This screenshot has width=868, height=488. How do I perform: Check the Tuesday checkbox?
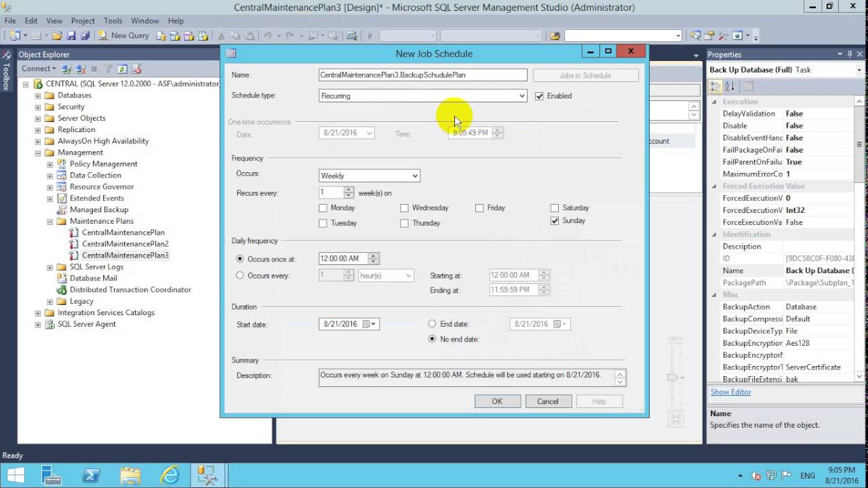(323, 223)
